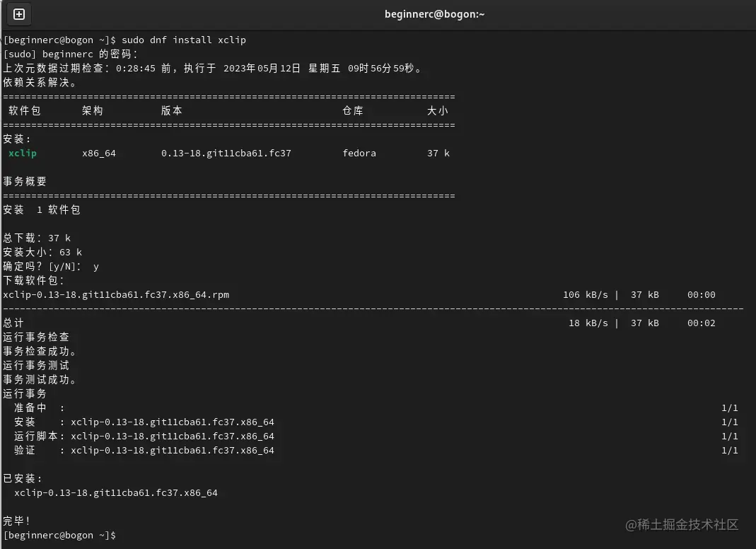Image resolution: width=756 pixels, height=549 pixels.
Task: Click the '37 k' size cell
Action: click(438, 154)
